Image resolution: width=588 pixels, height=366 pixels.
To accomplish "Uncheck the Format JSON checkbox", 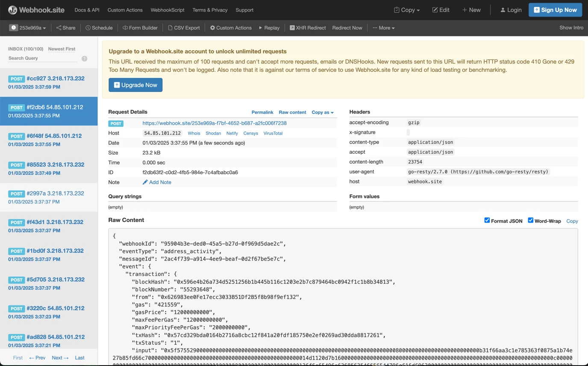I will [487, 220].
